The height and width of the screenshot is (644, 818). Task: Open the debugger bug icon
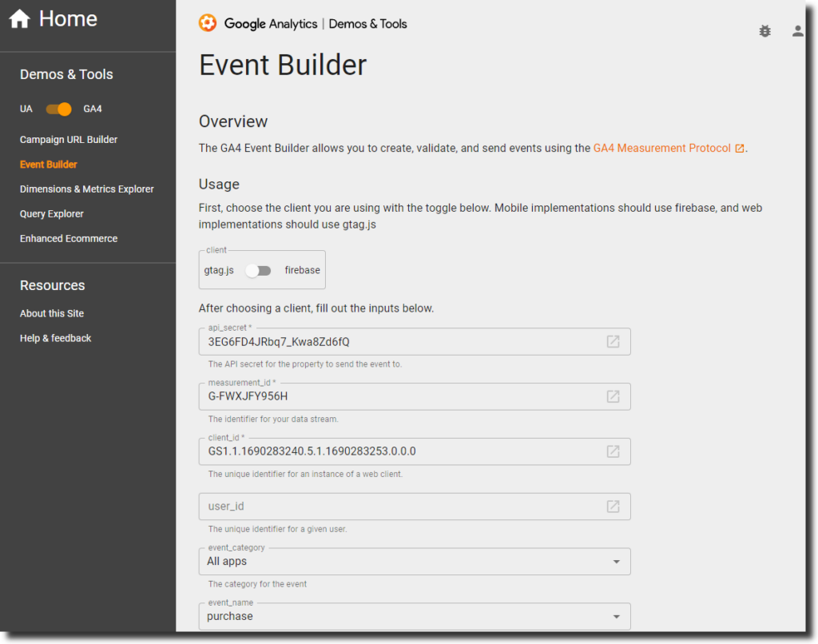[x=764, y=30]
